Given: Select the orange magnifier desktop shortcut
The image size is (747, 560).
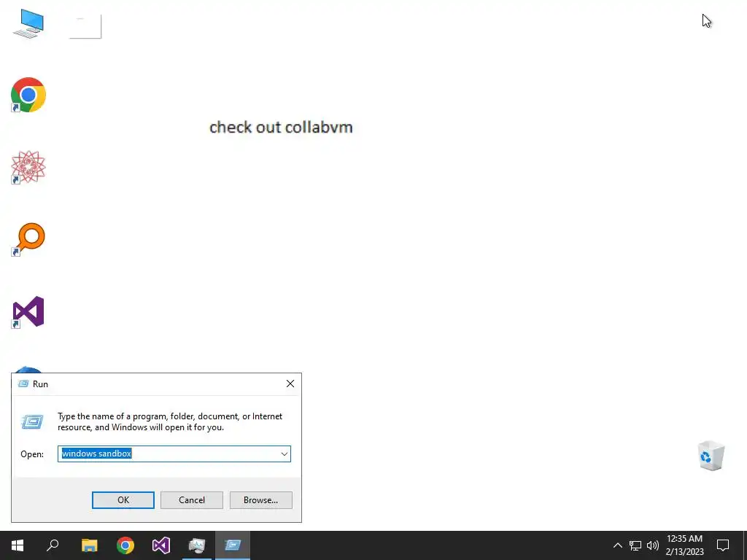Looking at the screenshot, I should [x=28, y=239].
